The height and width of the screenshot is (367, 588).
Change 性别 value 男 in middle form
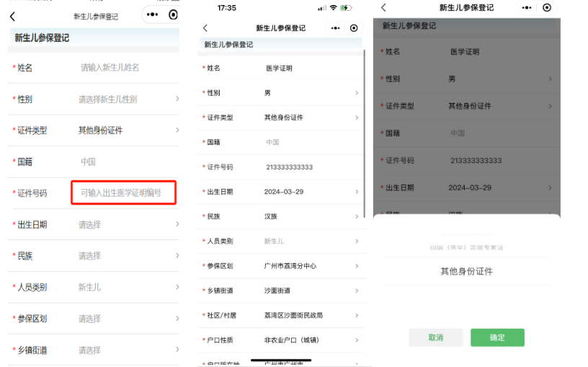(x=282, y=93)
